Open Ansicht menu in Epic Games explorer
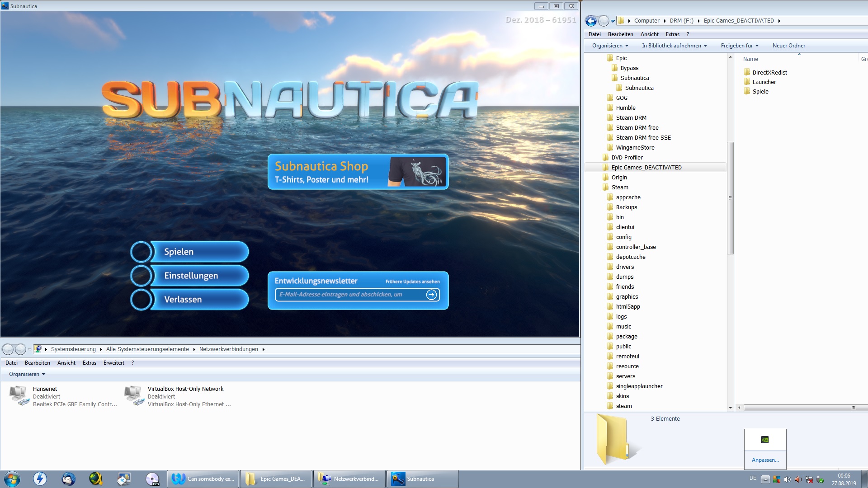The height and width of the screenshot is (488, 868). (649, 34)
